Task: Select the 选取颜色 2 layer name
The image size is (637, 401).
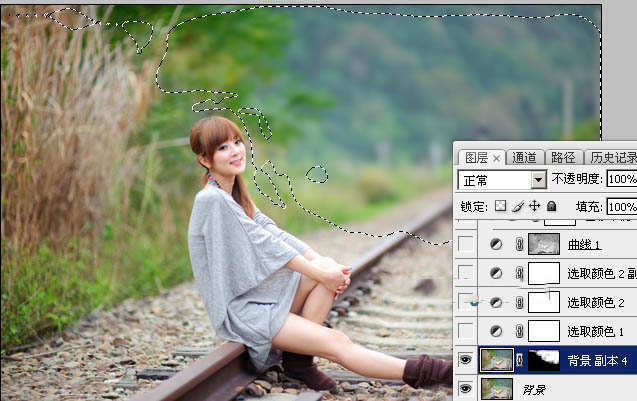Action: [x=596, y=303]
